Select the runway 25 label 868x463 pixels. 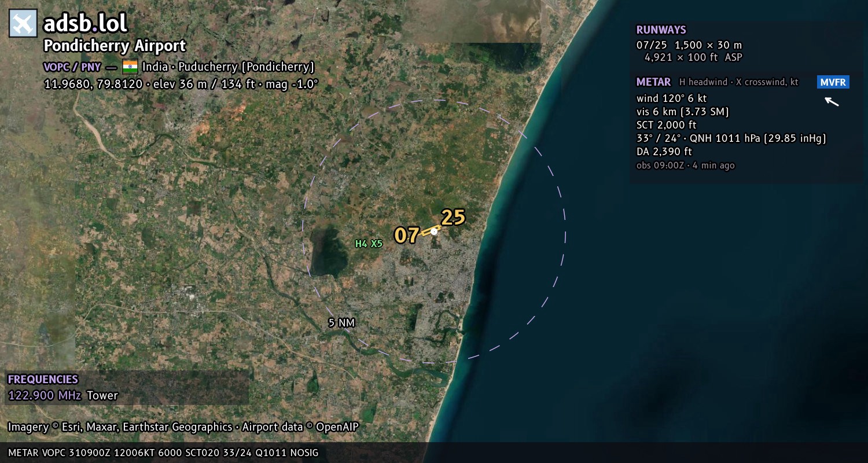point(453,217)
